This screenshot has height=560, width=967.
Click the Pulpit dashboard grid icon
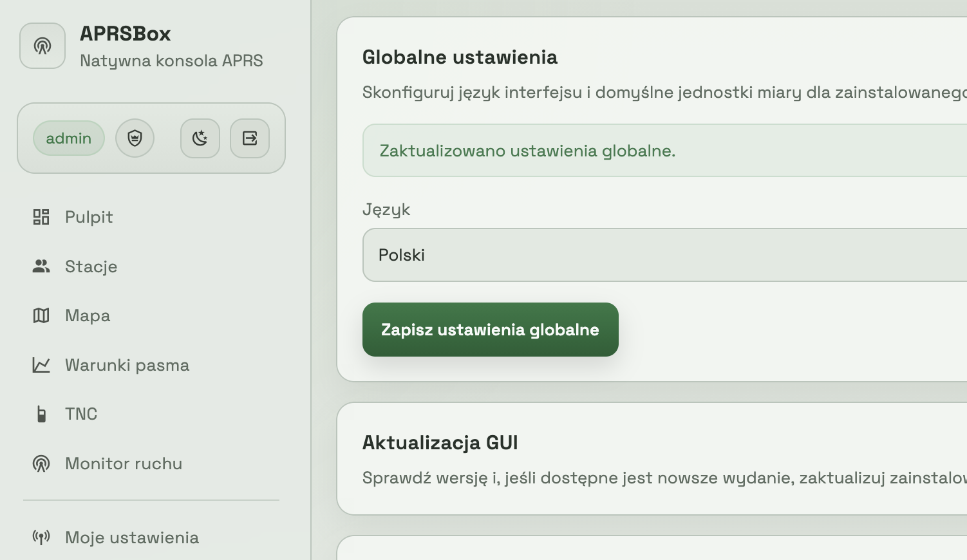point(41,217)
